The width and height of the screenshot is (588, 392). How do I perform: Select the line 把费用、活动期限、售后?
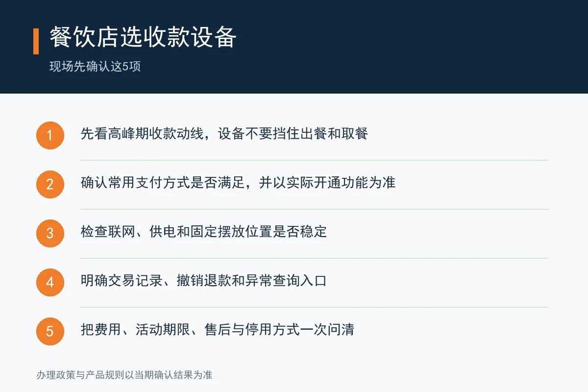218,330
